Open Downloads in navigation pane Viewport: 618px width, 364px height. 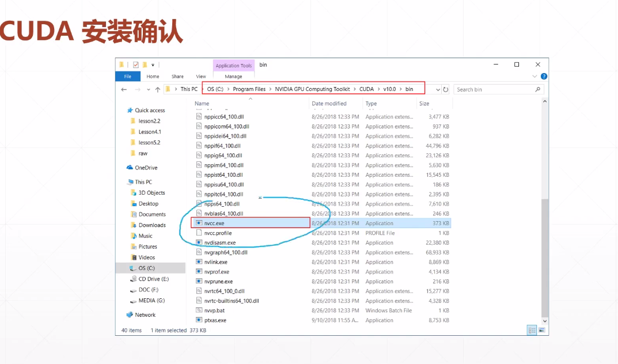(x=152, y=225)
